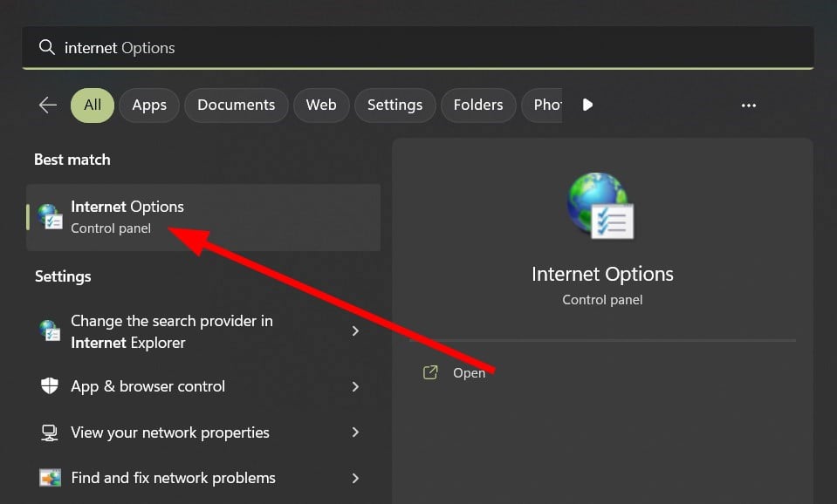Click the search box containing internet Options
This screenshot has height=504, width=837.
click(417, 47)
